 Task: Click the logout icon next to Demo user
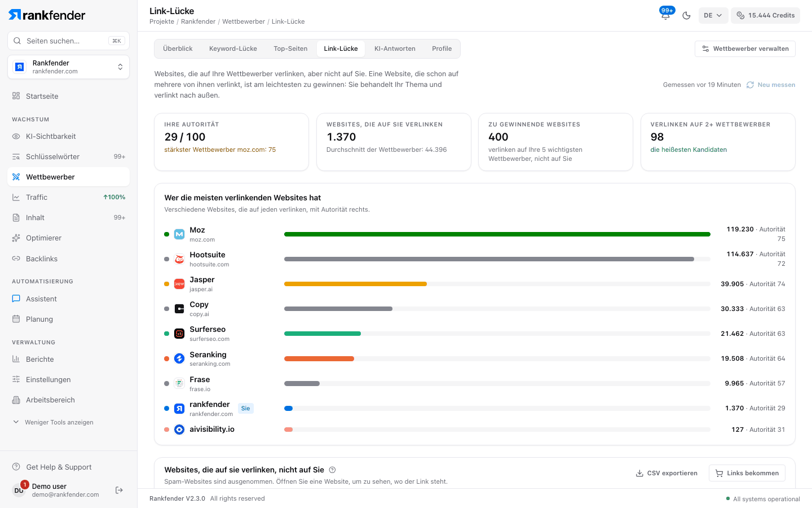119,490
